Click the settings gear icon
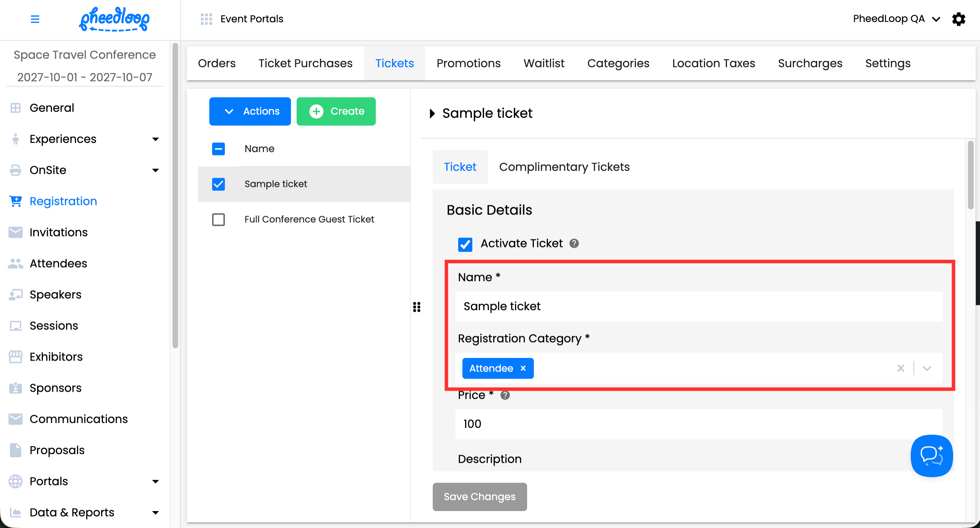Viewport: 980px width, 528px height. [958, 19]
